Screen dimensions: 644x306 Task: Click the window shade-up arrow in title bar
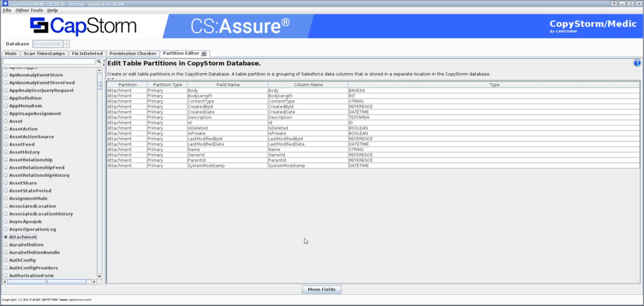tap(614, 4)
